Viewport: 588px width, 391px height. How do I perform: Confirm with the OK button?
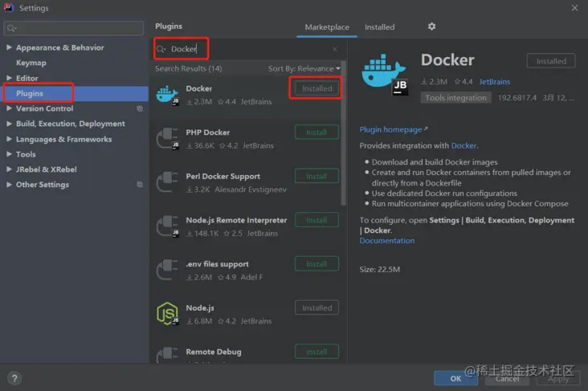coord(455,378)
